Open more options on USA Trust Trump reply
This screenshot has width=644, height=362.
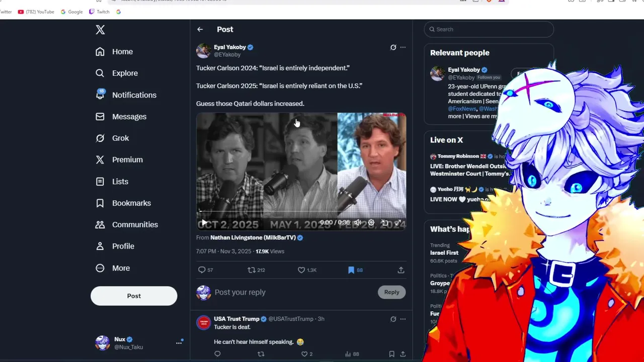coord(403,319)
